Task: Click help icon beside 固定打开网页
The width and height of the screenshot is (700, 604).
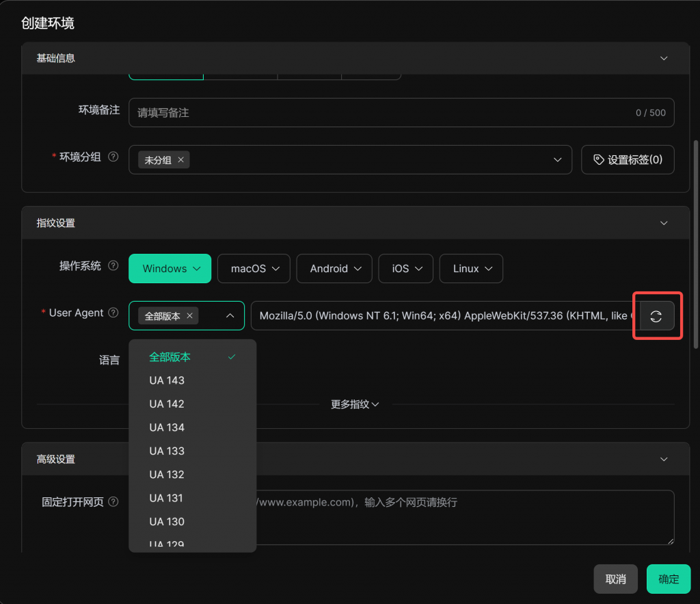Action: pos(113,501)
